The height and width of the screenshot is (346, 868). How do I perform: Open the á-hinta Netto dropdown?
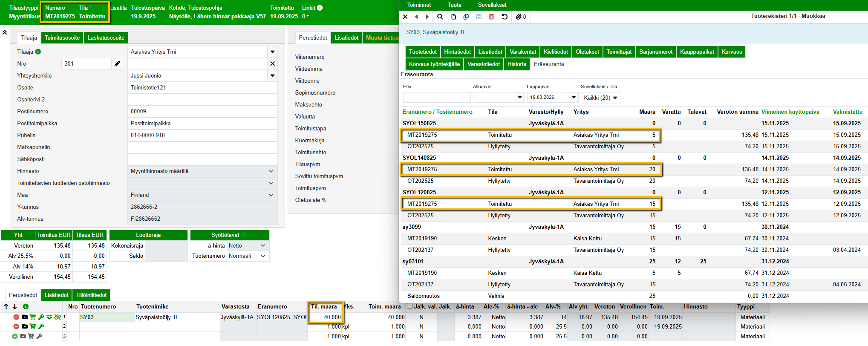pos(247,246)
